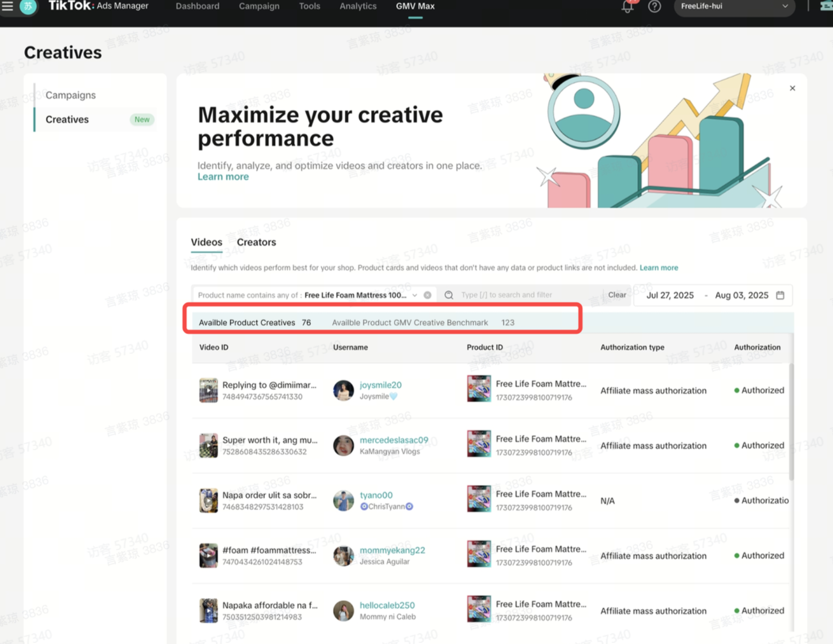Click Availble Product Creatives count 76
The width and height of the screenshot is (833, 644).
(x=306, y=323)
